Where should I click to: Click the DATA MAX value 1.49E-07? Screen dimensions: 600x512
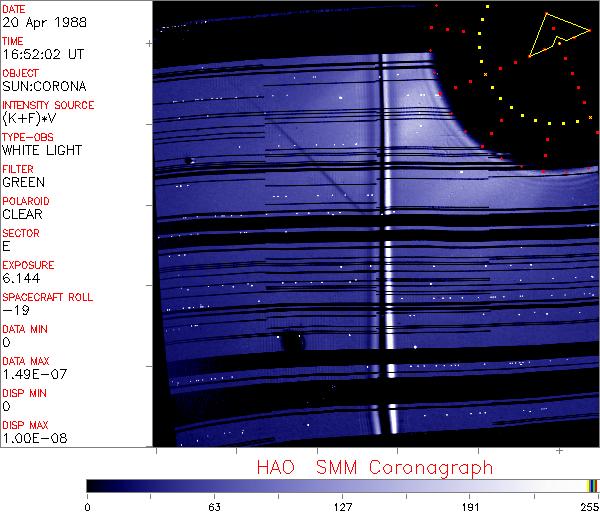tap(31, 374)
